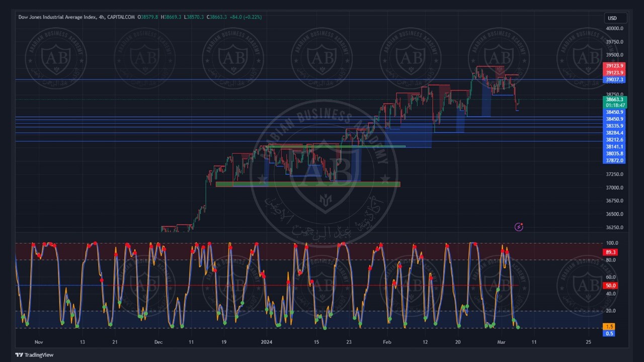Select the orange 1.5 indicator value label

coord(610,327)
